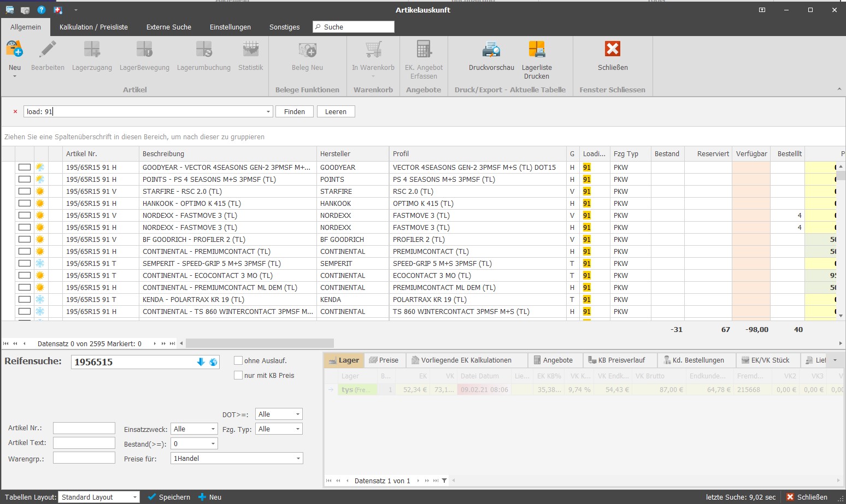Click the red Schließen ribbon icon

point(613,49)
